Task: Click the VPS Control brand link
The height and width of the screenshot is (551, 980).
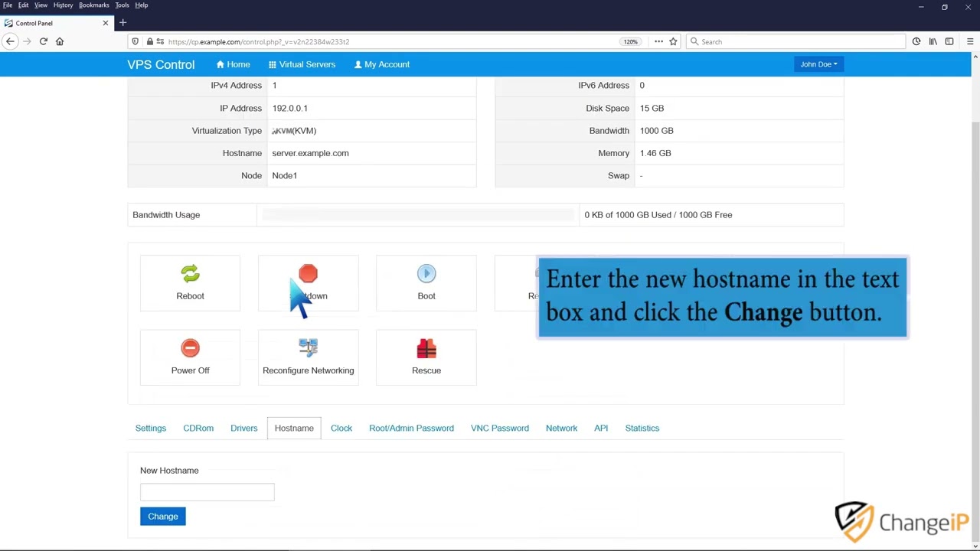Action: coord(161,64)
